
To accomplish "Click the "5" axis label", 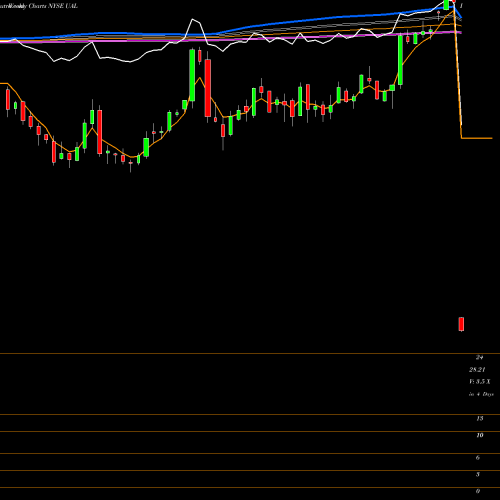I will point(478,474).
